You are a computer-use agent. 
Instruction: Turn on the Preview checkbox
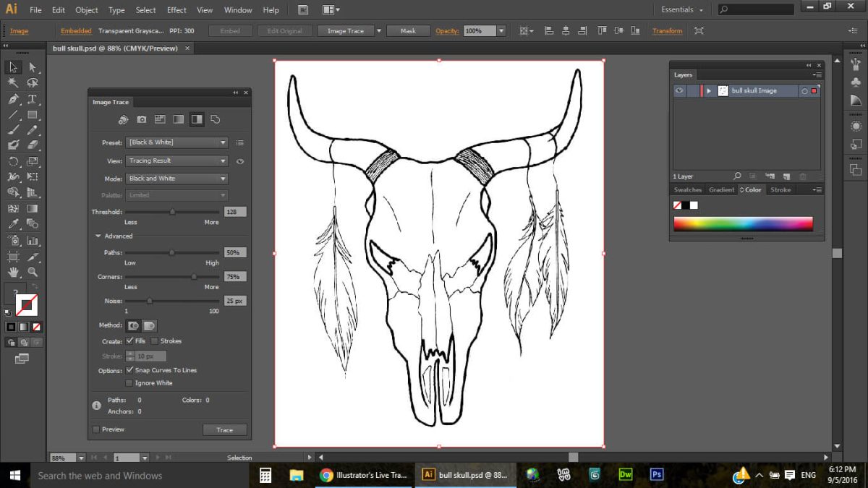96,429
